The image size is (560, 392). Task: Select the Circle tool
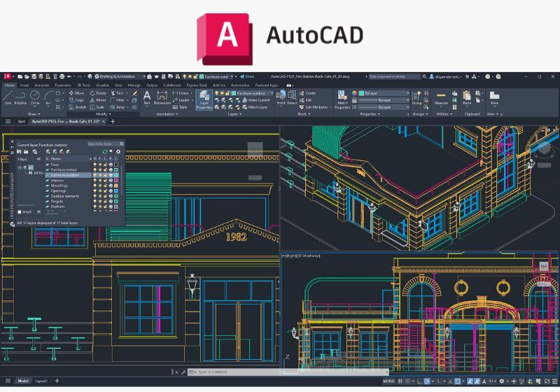coord(34,97)
